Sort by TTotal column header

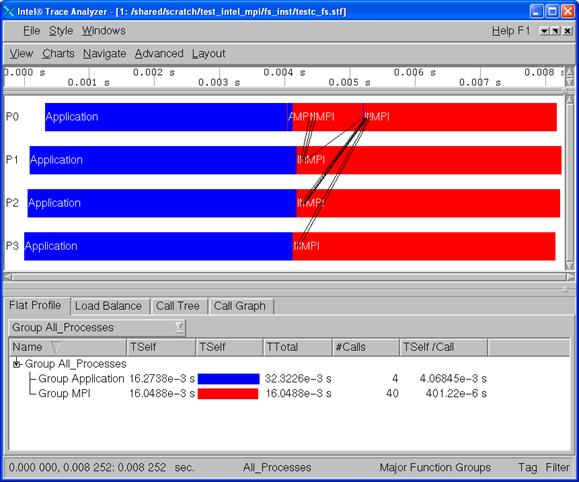298,347
